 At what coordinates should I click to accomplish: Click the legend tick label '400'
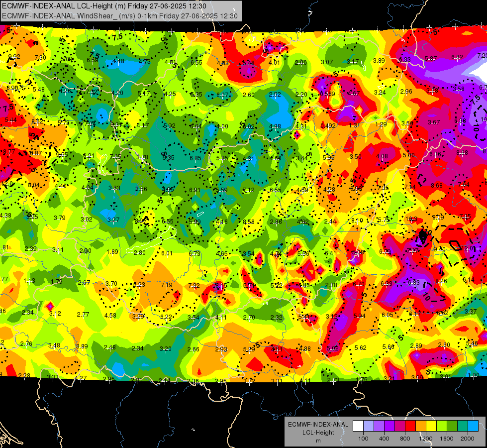(x=384, y=439)
